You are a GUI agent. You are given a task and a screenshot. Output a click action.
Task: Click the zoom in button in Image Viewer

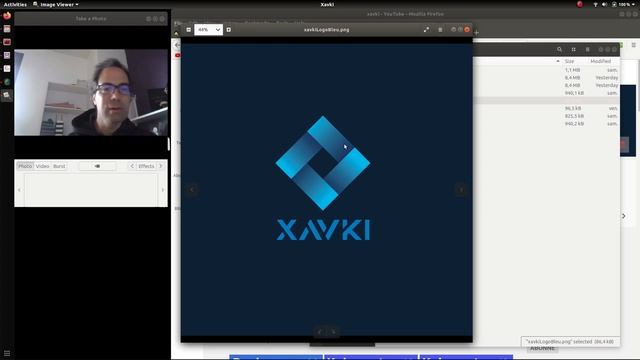[x=229, y=29]
